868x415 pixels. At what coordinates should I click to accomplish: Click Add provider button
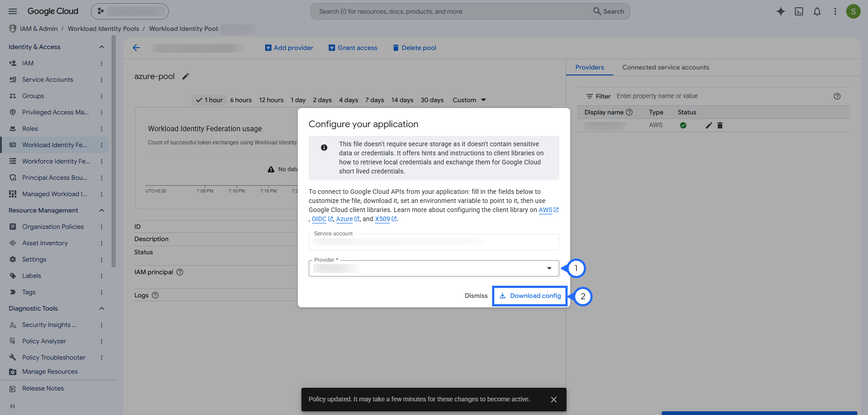[289, 48]
